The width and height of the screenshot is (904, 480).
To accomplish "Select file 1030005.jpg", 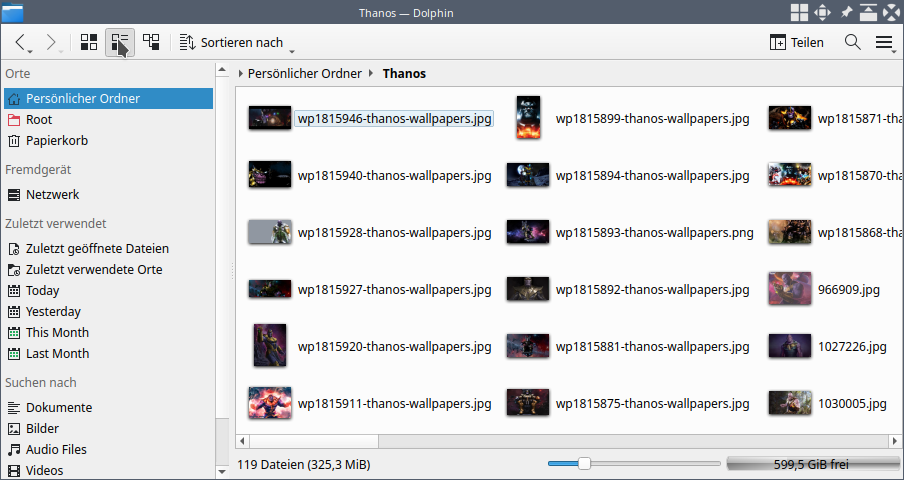I will [x=828, y=403].
